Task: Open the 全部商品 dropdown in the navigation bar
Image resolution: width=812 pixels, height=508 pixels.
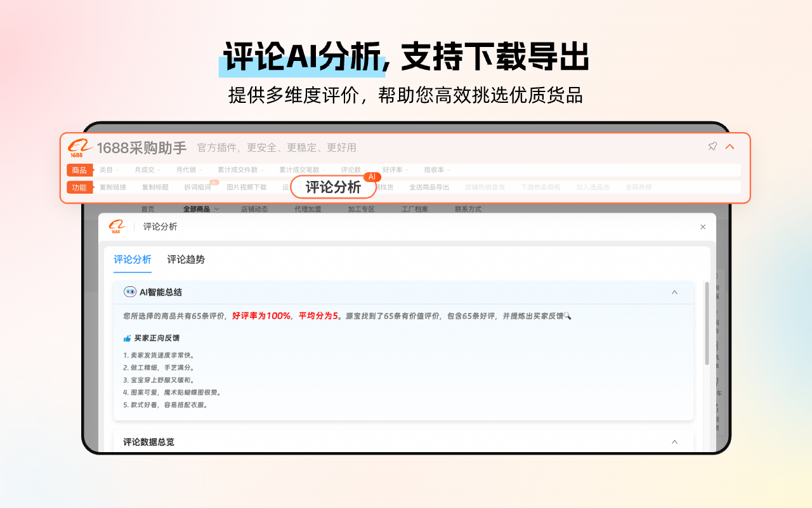Action: coord(197,208)
